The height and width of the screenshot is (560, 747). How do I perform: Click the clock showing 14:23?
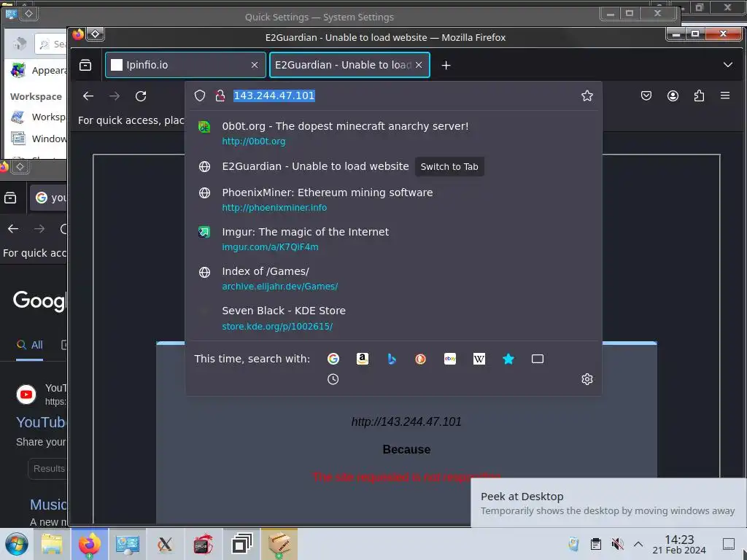click(x=679, y=544)
